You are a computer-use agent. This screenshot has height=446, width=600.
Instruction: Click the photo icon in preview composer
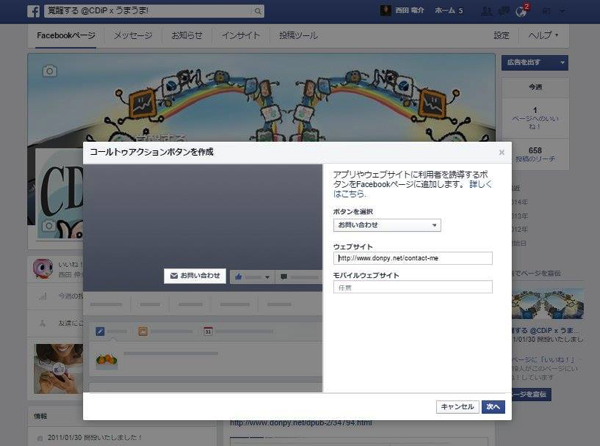(143, 331)
